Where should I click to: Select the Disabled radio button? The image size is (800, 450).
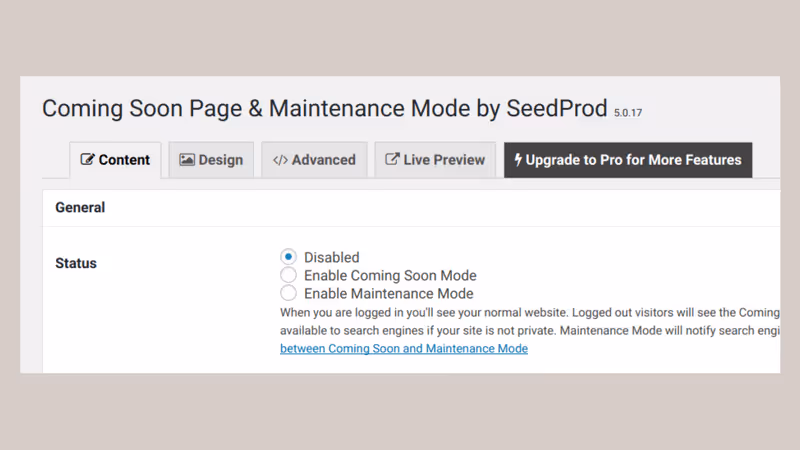pos(288,257)
